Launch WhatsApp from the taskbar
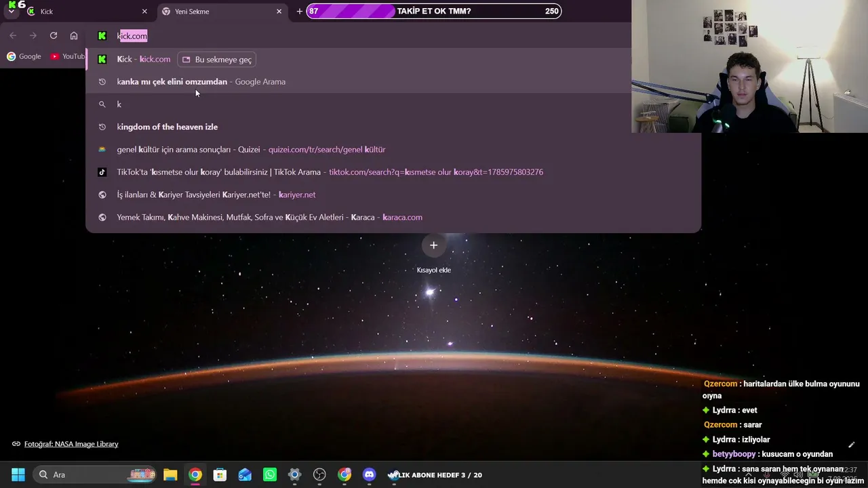The width and height of the screenshot is (868, 488). click(x=270, y=474)
